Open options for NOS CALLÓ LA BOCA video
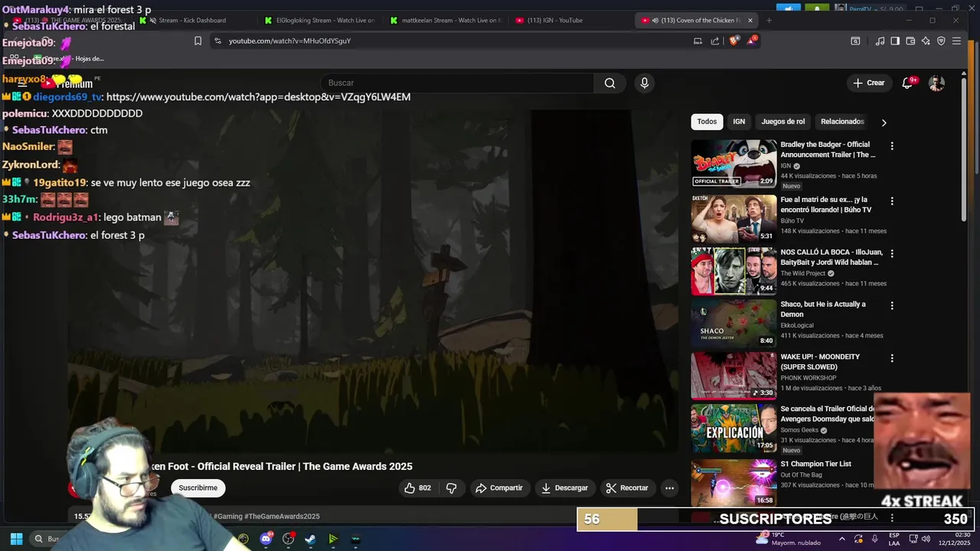This screenshot has height=551, width=980. click(891, 253)
